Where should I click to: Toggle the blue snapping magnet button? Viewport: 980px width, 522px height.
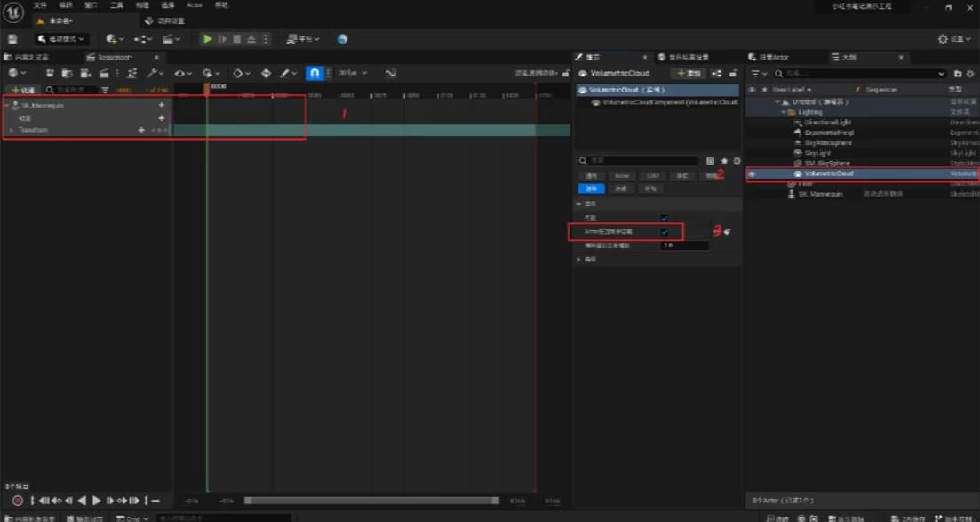[315, 73]
